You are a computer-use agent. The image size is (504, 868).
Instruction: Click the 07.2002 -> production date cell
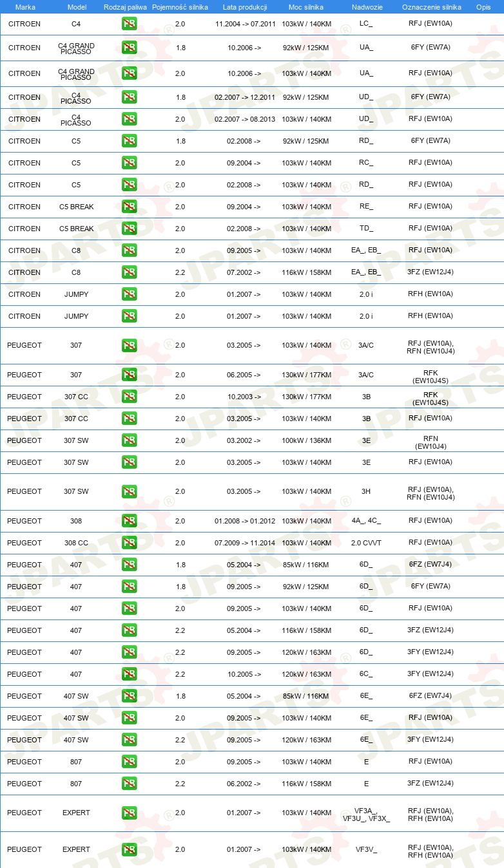click(244, 273)
